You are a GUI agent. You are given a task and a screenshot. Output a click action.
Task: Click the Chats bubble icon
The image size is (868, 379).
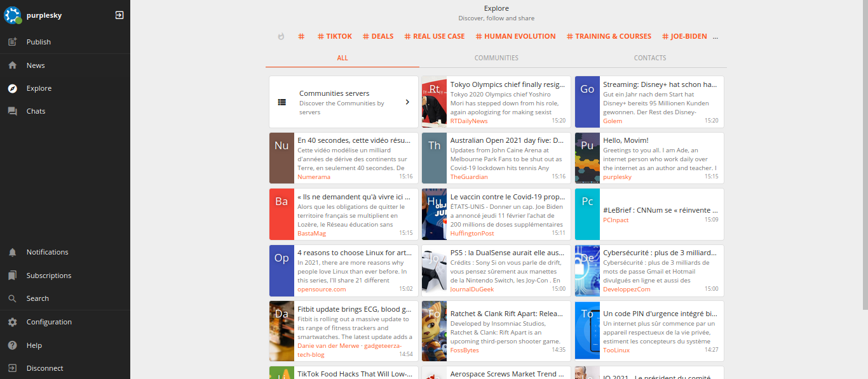tap(13, 111)
